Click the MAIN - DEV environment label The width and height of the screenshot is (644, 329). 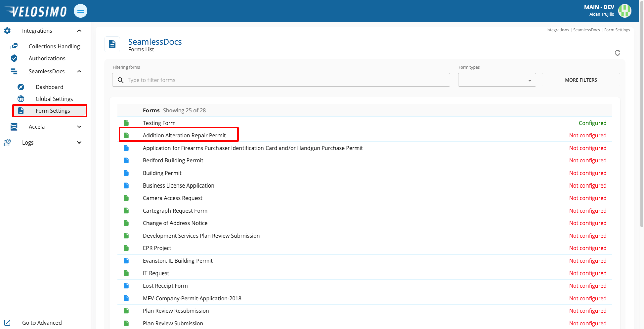coord(599,7)
